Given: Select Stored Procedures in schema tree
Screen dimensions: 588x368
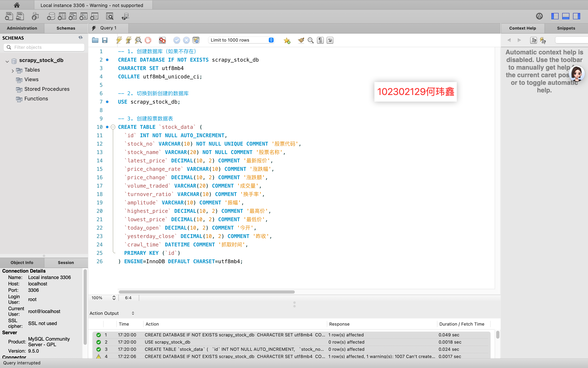Looking at the screenshot, I should click(x=47, y=89).
